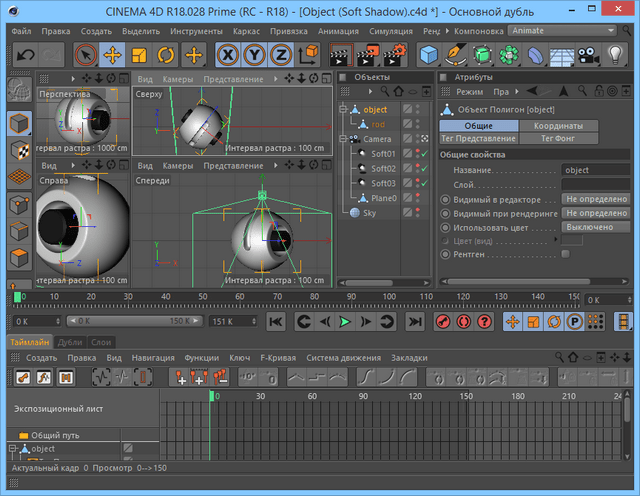Click the Название field containing object
The width and height of the screenshot is (640, 496).
point(596,171)
